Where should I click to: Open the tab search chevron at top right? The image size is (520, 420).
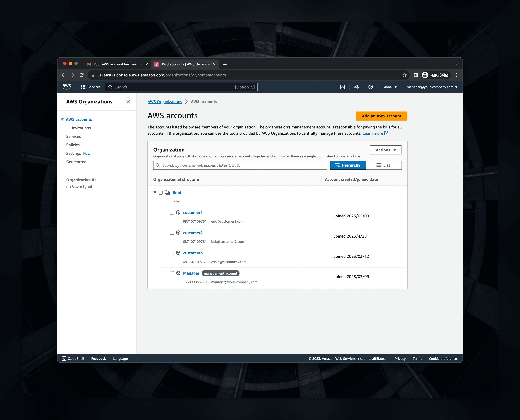point(456,64)
